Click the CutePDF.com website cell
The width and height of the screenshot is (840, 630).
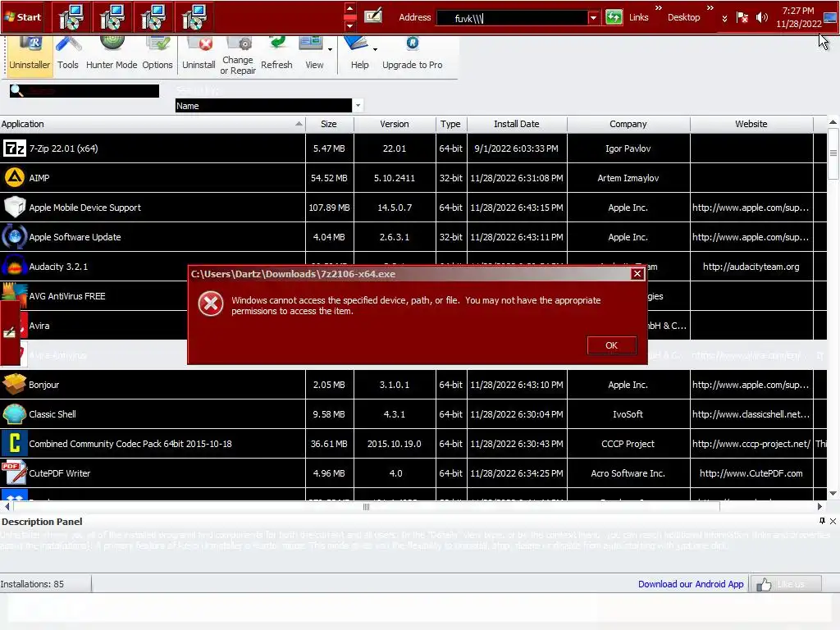coord(751,473)
